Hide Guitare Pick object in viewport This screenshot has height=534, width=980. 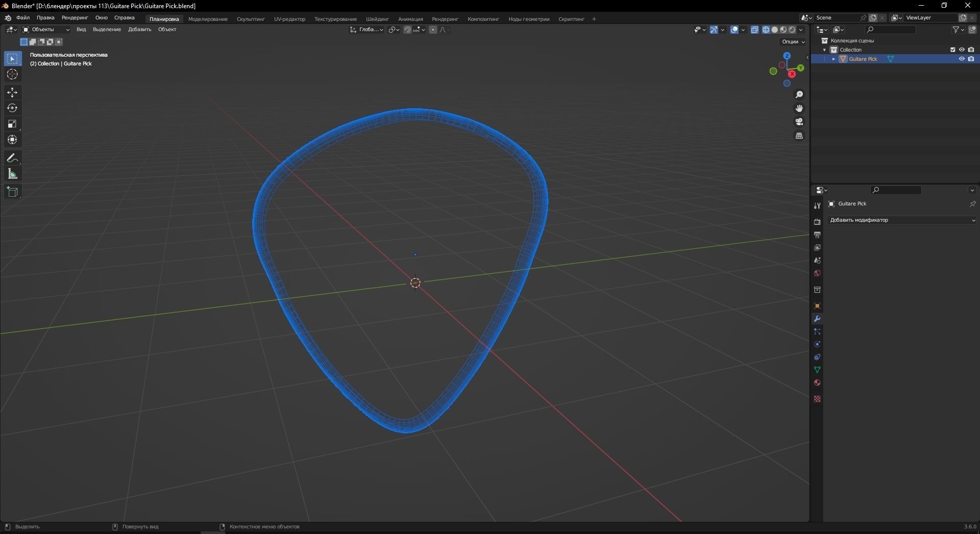962,59
